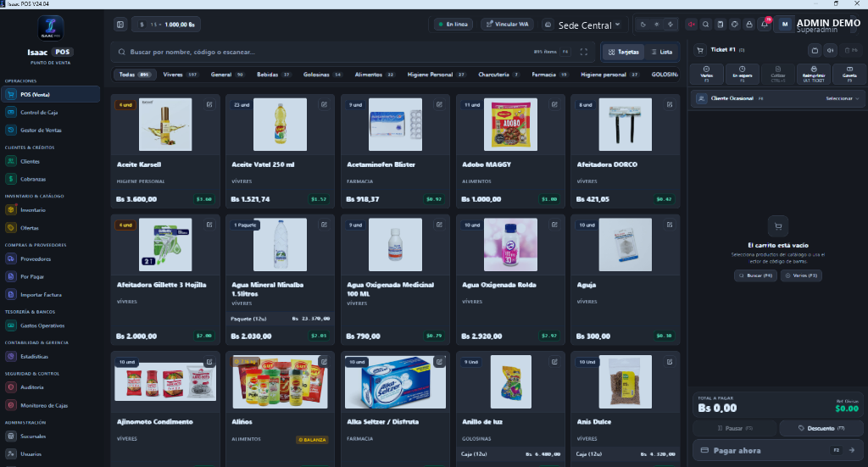The height and width of the screenshot is (467, 868).
Task: Expand Cliente Ocasional Seleccionar dropdown
Action: [842, 98]
